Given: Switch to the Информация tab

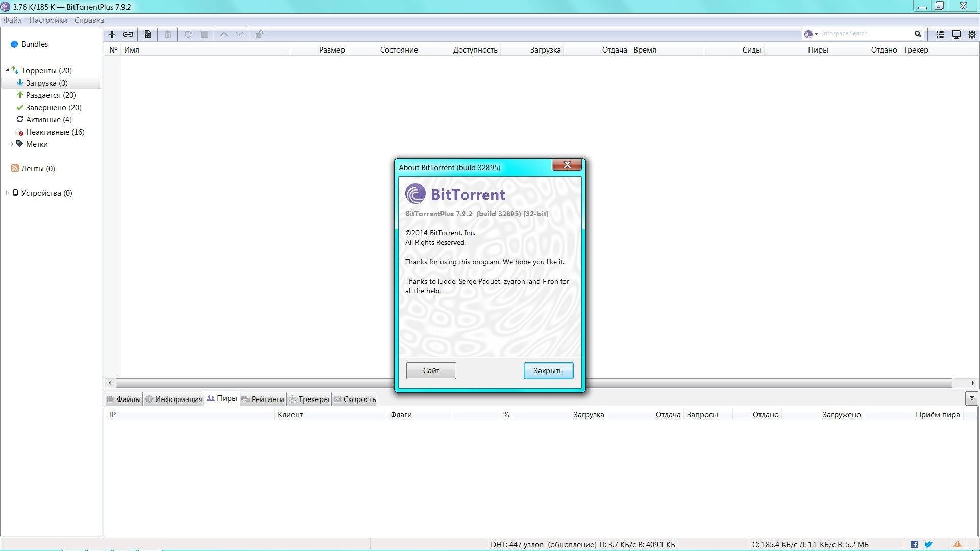Looking at the screenshot, I should click(174, 399).
